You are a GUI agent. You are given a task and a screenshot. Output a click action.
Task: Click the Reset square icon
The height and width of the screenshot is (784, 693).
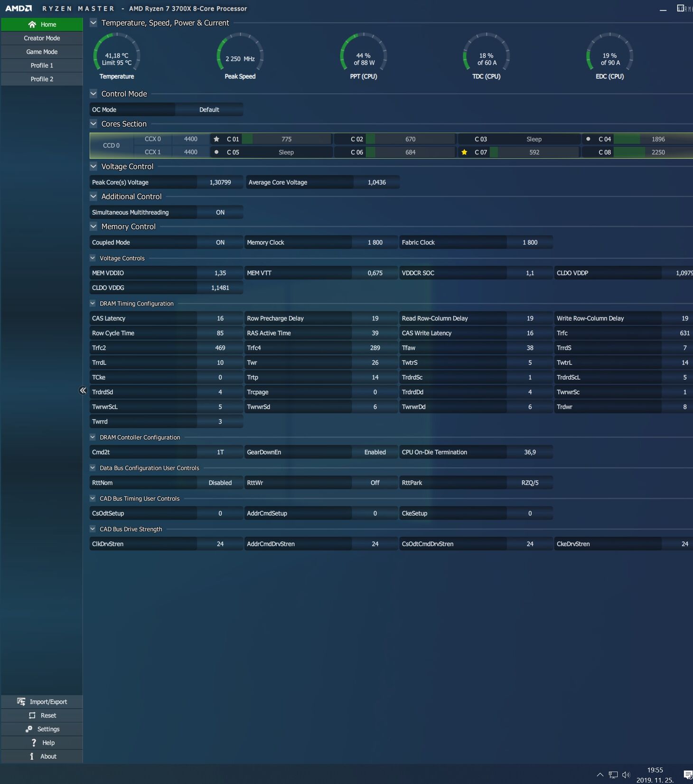coord(32,715)
